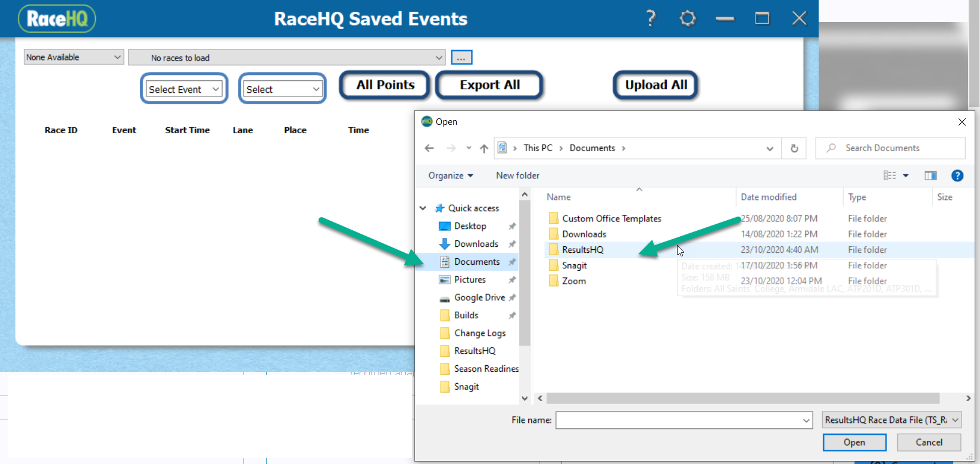Image resolution: width=980 pixels, height=464 pixels.
Task: Open RaceHQ help question mark icon
Action: [x=651, y=18]
